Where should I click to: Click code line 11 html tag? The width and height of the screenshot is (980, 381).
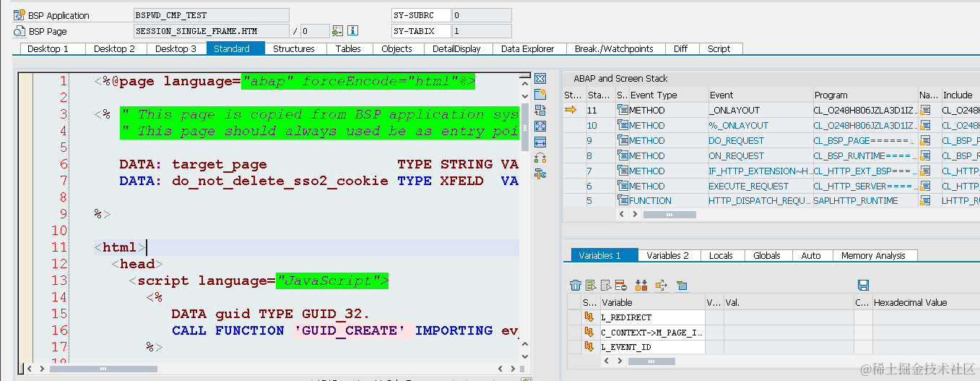click(x=120, y=247)
